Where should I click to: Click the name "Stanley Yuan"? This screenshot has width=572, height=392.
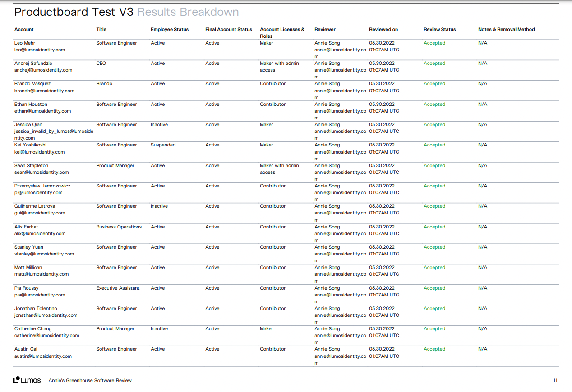pyautogui.click(x=29, y=247)
